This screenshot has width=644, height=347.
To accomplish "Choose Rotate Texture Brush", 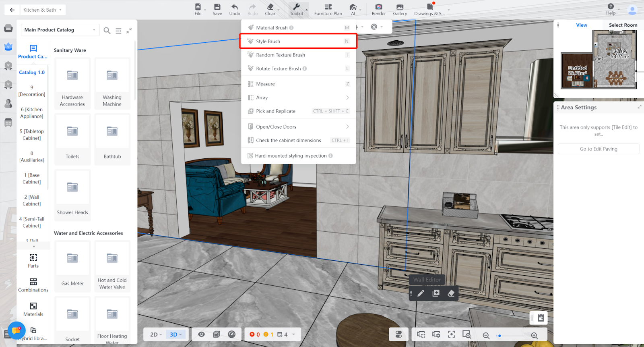I will 298,69.
